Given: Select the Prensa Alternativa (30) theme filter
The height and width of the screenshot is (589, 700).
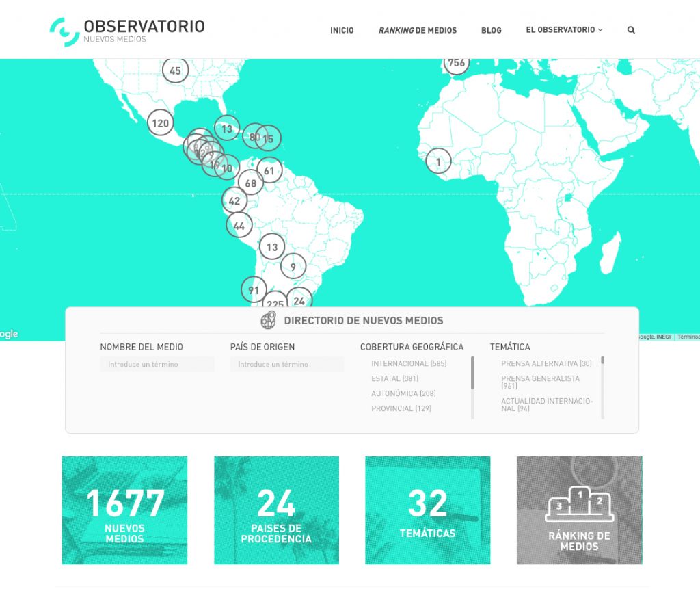Looking at the screenshot, I should pos(546,364).
